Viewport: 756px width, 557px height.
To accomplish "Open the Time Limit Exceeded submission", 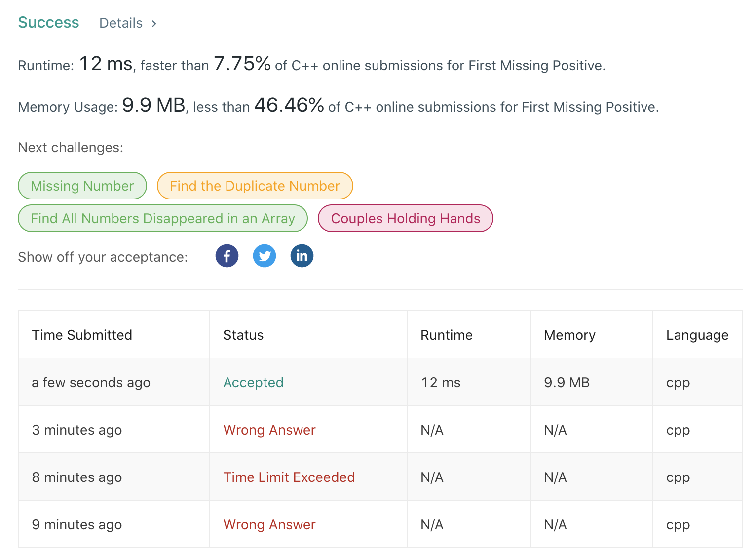I will pos(289,477).
